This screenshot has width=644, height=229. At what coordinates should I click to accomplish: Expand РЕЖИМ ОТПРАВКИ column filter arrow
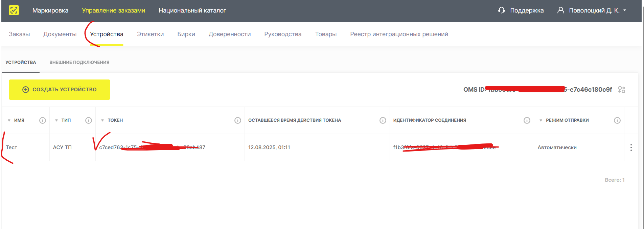(x=541, y=120)
